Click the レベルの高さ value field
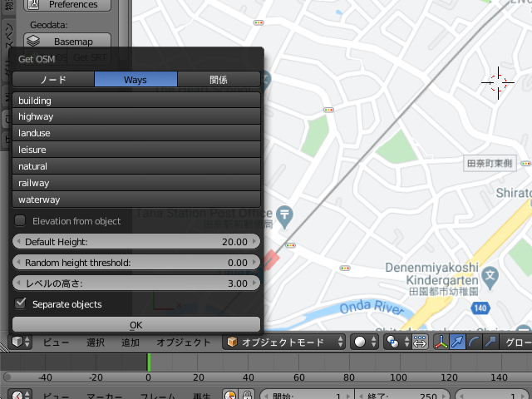The height and width of the screenshot is (399, 532). tap(136, 283)
